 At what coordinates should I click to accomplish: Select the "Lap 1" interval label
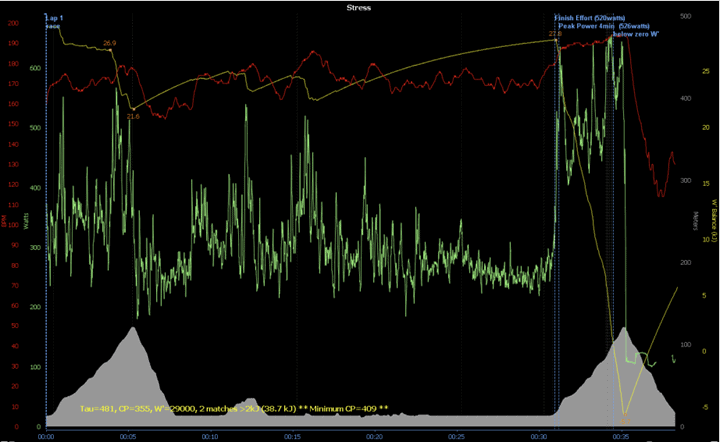(x=55, y=18)
